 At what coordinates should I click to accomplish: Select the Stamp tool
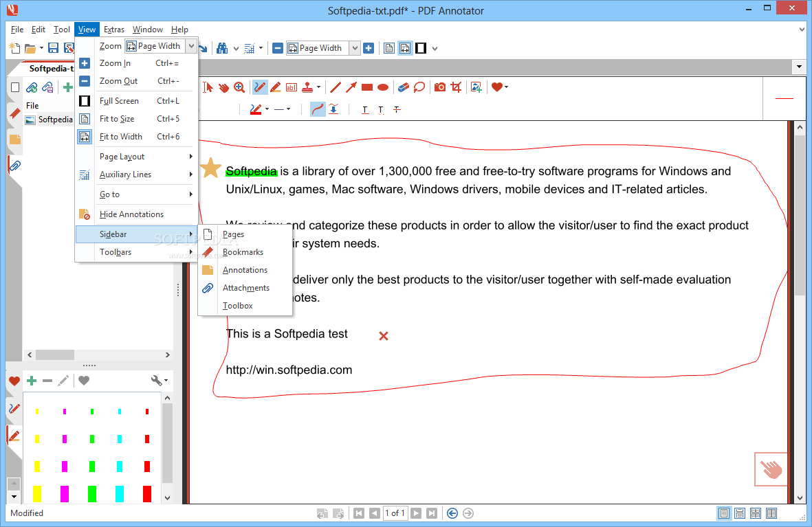(307, 87)
